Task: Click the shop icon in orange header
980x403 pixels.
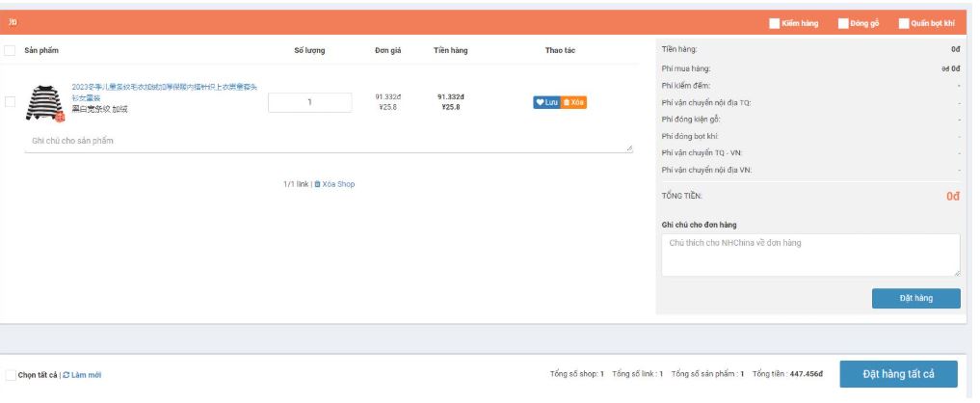Action: point(13,22)
